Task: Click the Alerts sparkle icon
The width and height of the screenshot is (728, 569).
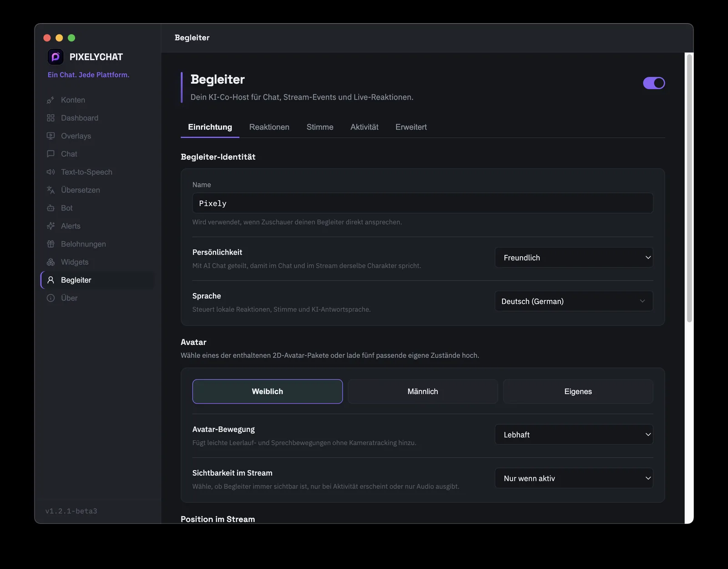Action: tap(51, 226)
